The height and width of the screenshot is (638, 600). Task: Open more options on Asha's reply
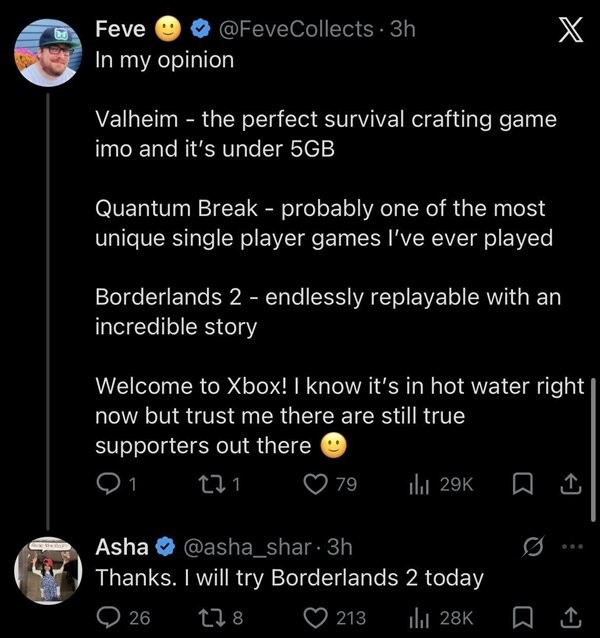point(570,547)
